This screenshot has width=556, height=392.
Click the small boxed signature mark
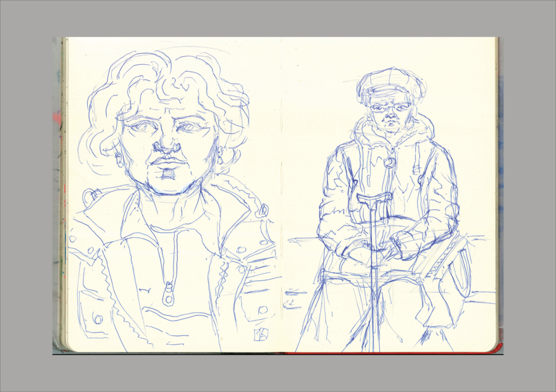click(x=261, y=334)
